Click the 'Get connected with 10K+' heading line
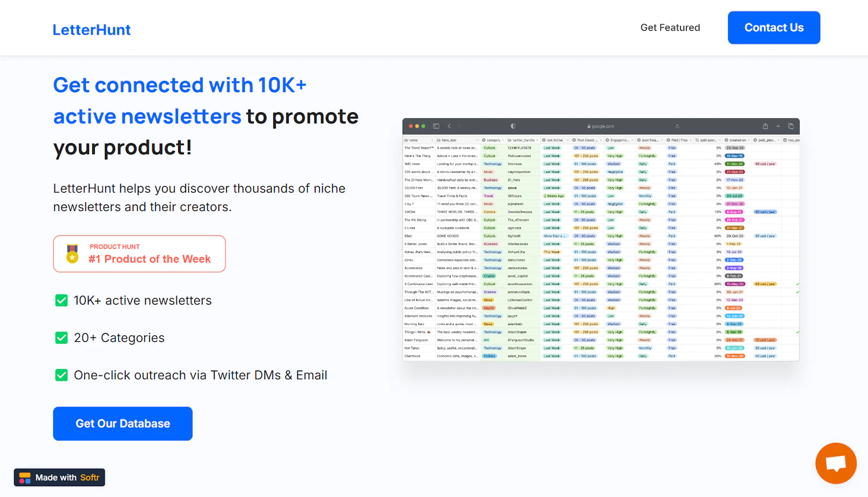Viewport: 868px width, 497px height. [180, 85]
